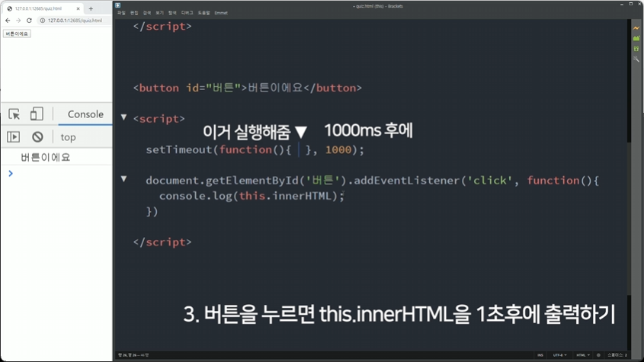Open the UTF-8 encoding dropdown
Viewport: 644px width, 362px height.
(559, 355)
